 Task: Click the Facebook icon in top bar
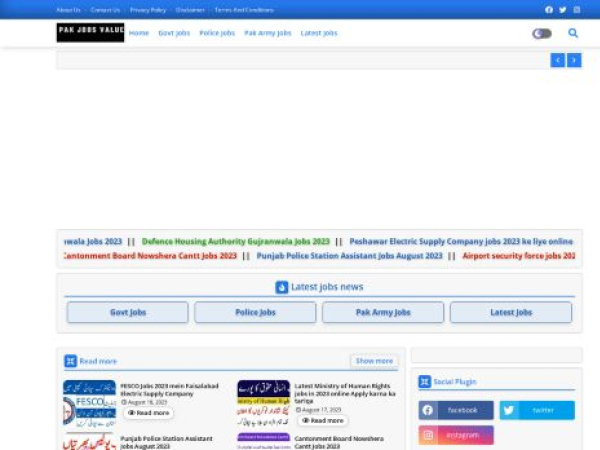tap(548, 9)
